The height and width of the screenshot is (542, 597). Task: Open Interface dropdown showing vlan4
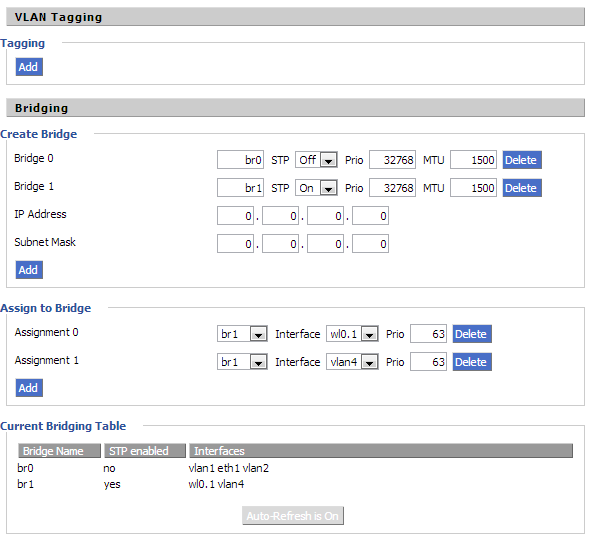coord(352,362)
